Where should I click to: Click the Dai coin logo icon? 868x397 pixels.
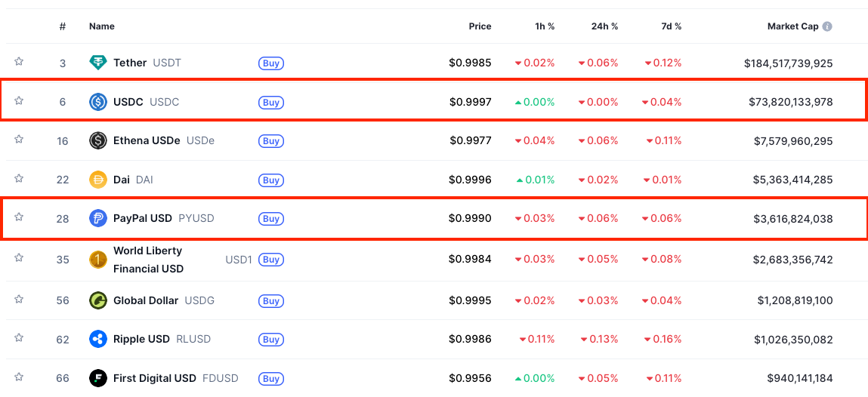coord(98,180)
